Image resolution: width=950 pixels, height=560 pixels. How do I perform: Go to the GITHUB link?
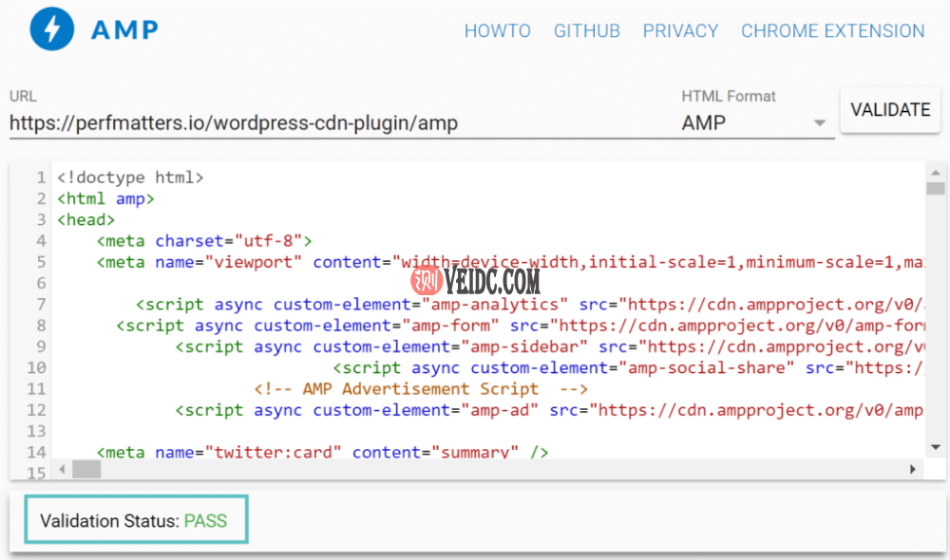[586, 31]
